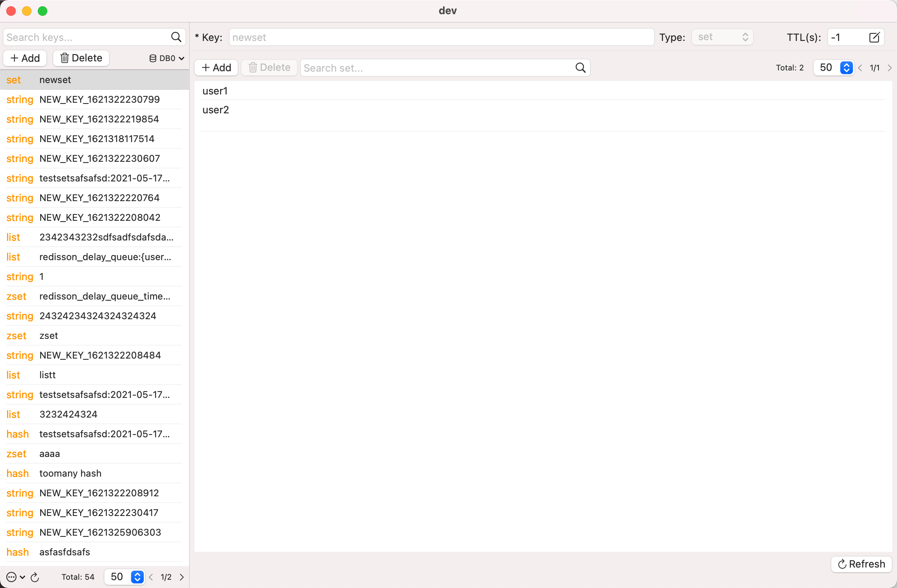Change key list page size stepper
The height and width of the screenshot is (588, 897).
tap(137, 577)
